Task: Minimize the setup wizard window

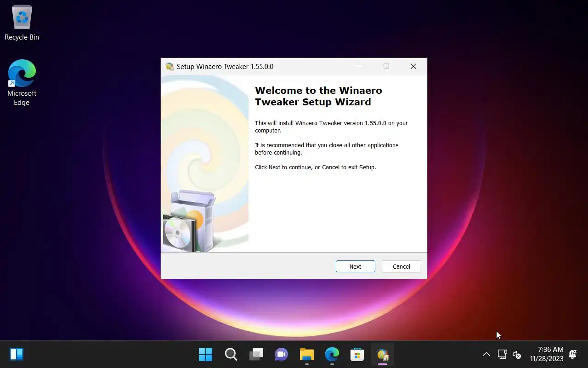Action: (x=360, y=66)
